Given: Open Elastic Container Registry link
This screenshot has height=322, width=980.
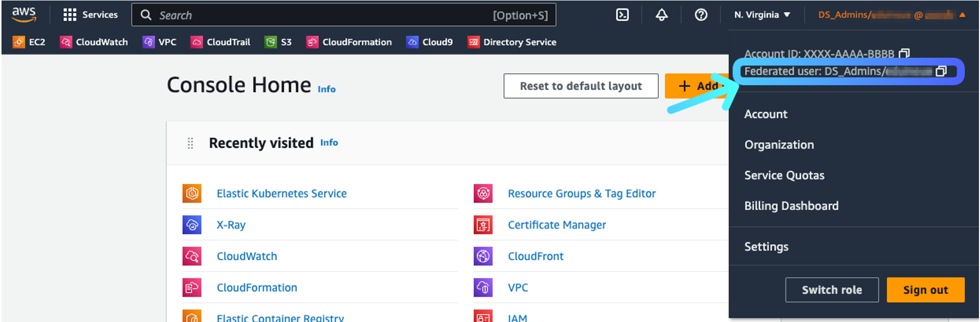Looking at the screenshot, I should (280, 317).
